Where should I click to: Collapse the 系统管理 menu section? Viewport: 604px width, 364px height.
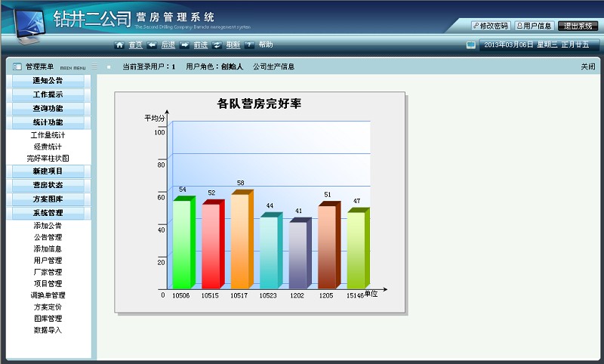(48, 213)
